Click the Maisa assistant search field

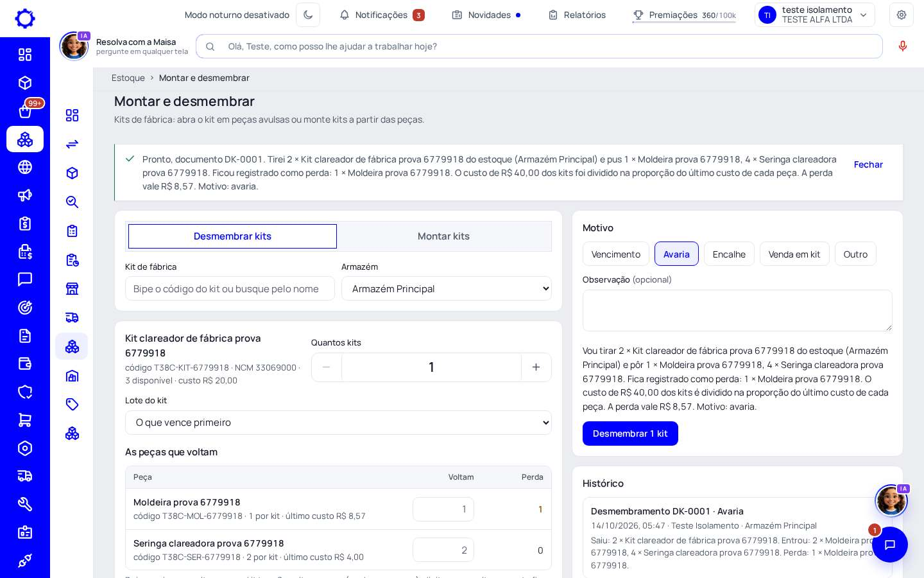coord(539,46)
